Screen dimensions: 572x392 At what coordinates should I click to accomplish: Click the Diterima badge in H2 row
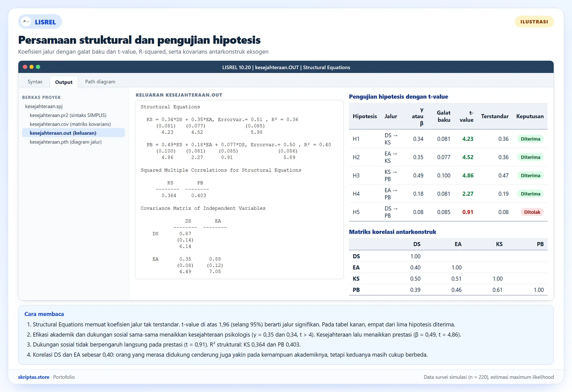pos(531,157)
